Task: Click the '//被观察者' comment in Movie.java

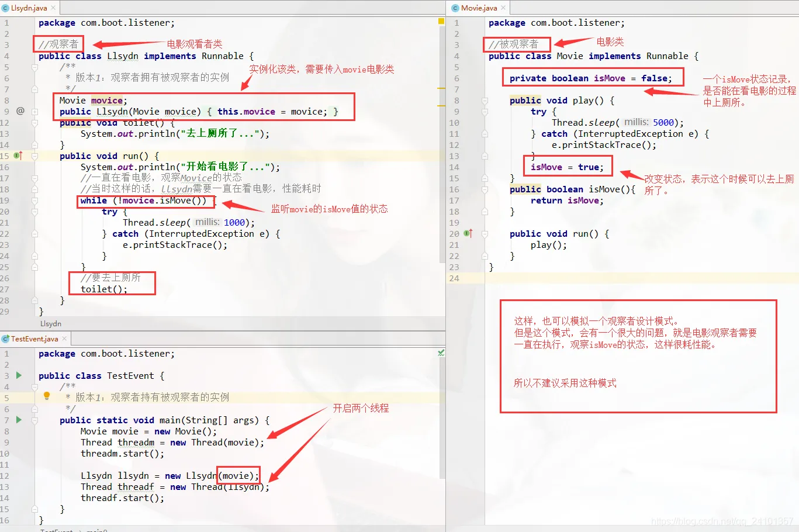Action: coord(514,44)
